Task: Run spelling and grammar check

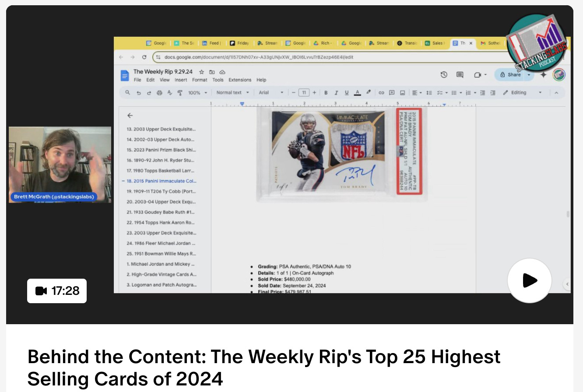Action: pos(170,93)
